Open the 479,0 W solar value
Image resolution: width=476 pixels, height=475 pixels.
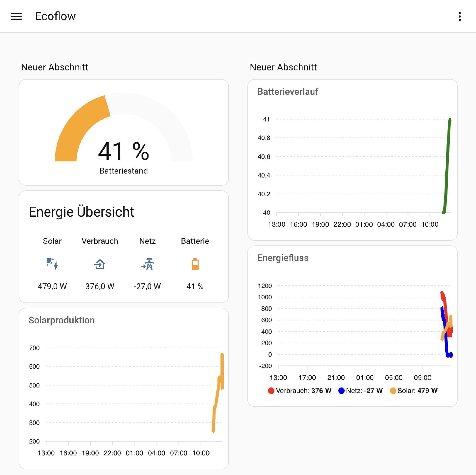(52, 286)
